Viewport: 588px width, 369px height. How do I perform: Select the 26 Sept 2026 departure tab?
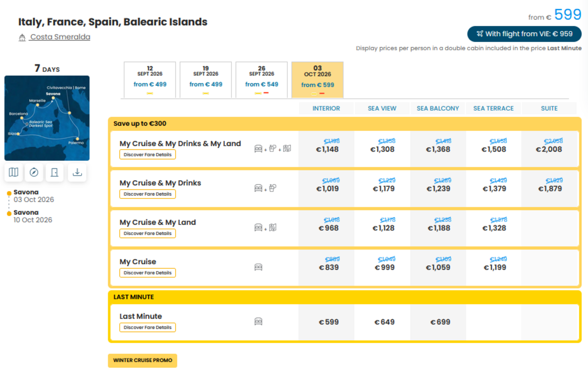pos(261,80)
